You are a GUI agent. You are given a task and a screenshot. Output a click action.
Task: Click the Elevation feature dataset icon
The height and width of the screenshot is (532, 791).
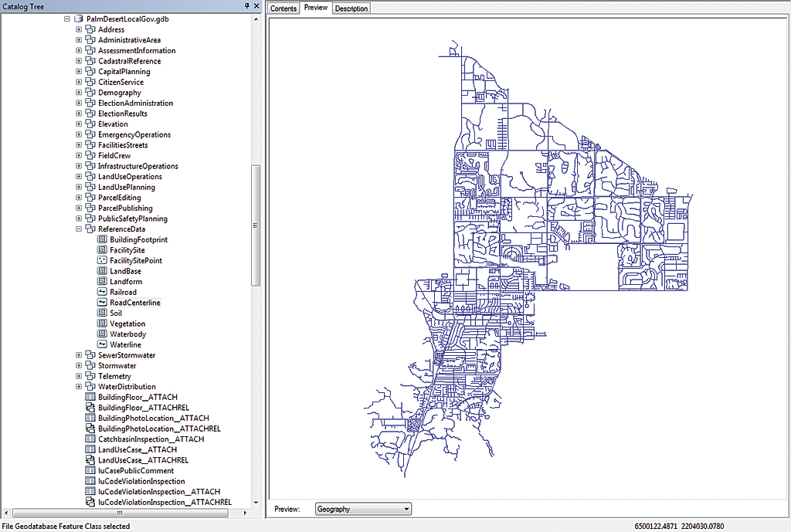point(90,124)
